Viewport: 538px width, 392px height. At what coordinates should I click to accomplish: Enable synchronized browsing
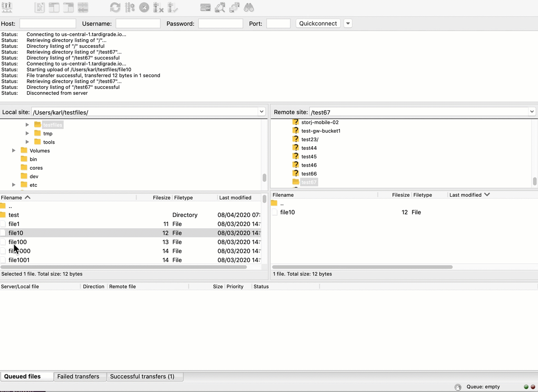pos(233,7)
